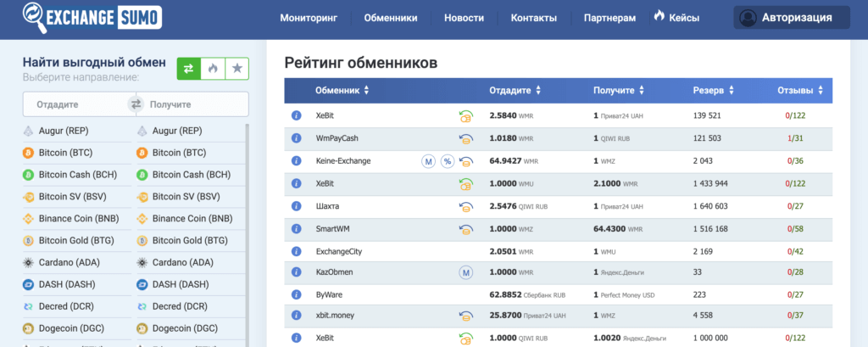This screenshot has width=868, height=347.
Task: Switch to the star favorites tab
Action: (237, 69)
